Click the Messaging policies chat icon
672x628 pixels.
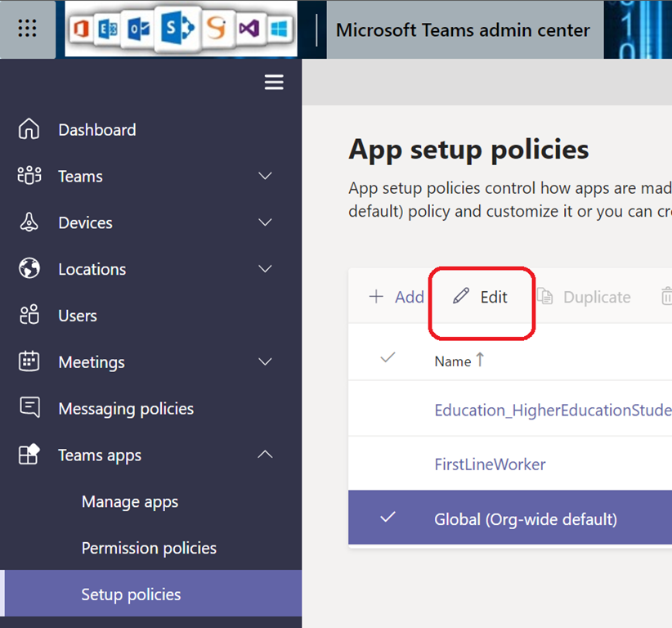coord(29,408)
